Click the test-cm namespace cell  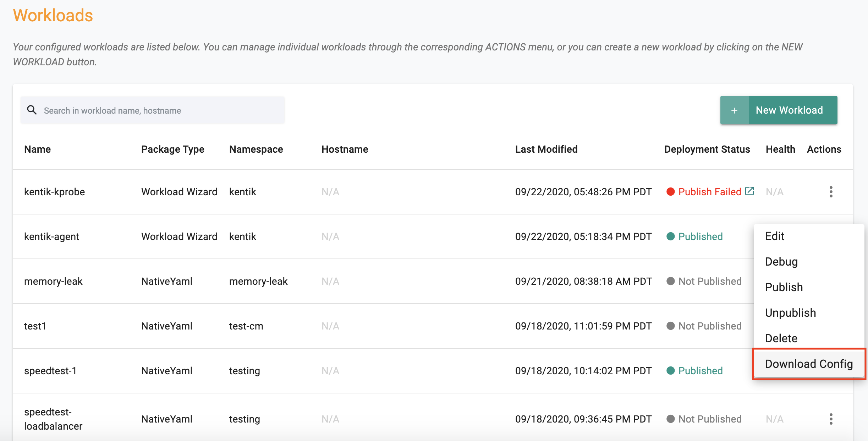pos(246,326)
